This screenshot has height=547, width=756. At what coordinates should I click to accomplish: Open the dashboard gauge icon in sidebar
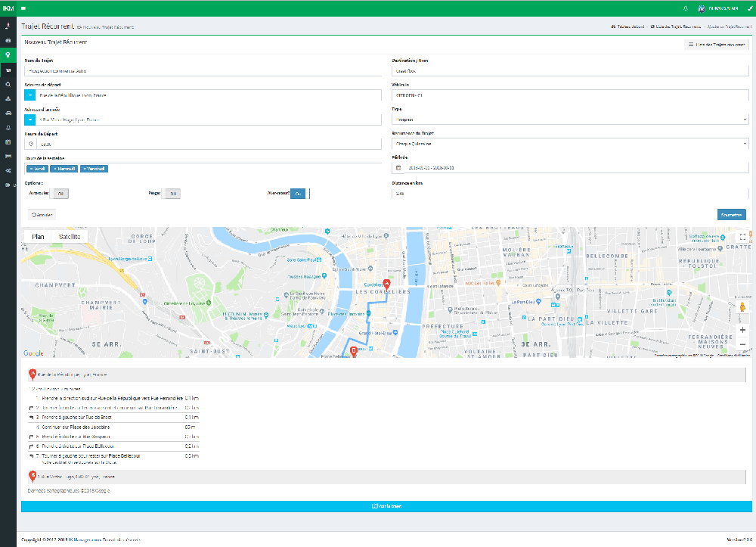pos(8,41)
